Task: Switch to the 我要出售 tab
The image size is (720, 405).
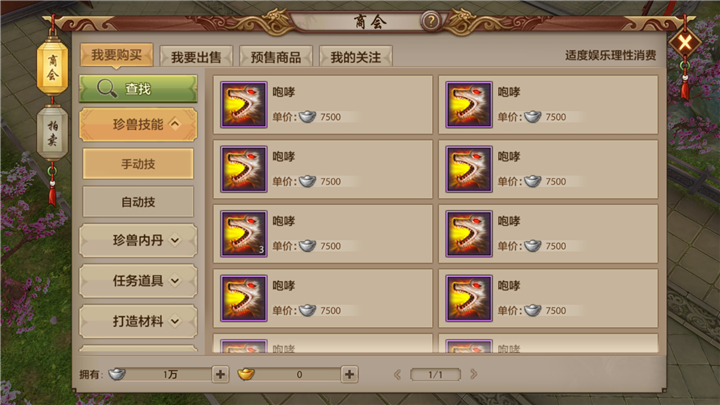Action: pos(196,56)
